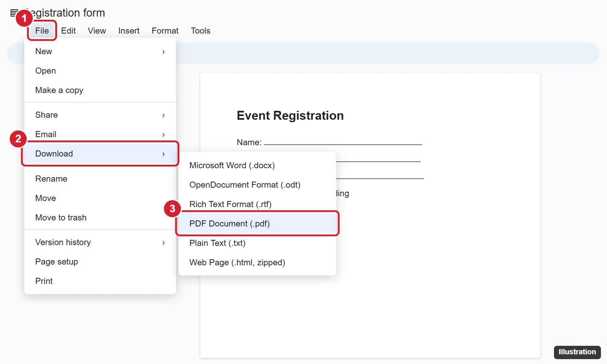Select Move to trash
This screenshot has width=607, height=364.
pyautogui.click(x=100, y=218)
